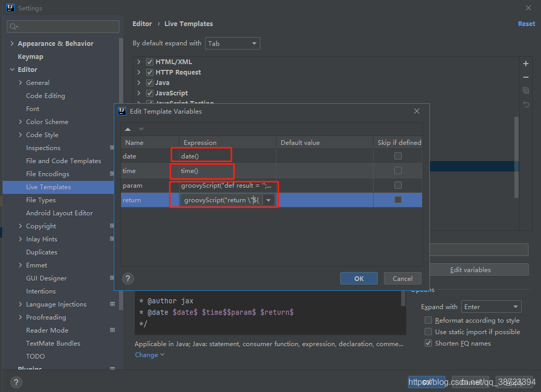Click the time() expression cell

pos(227,170)
